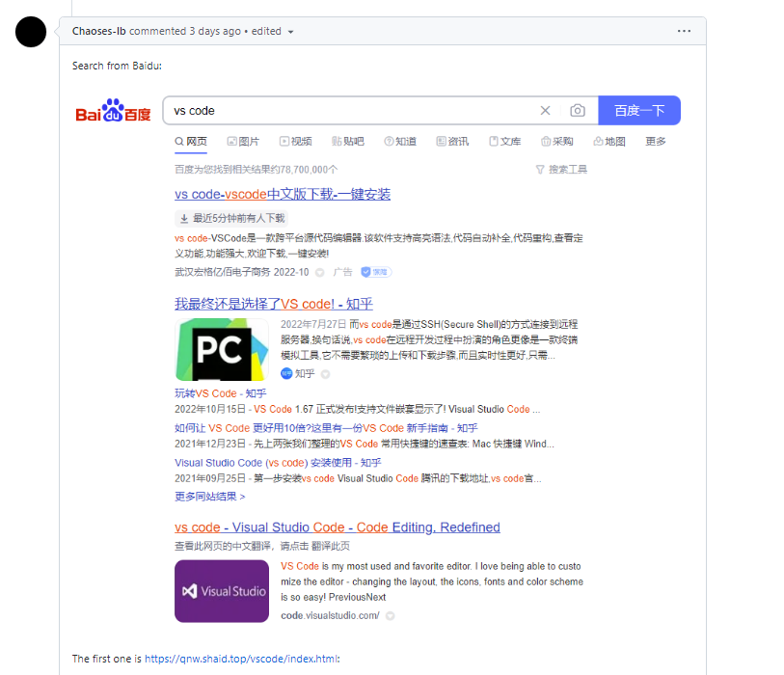This screenshot has height=675, width=784.
Task: Open the Chaoses-Ib commenter avatar
Action: 31,32
